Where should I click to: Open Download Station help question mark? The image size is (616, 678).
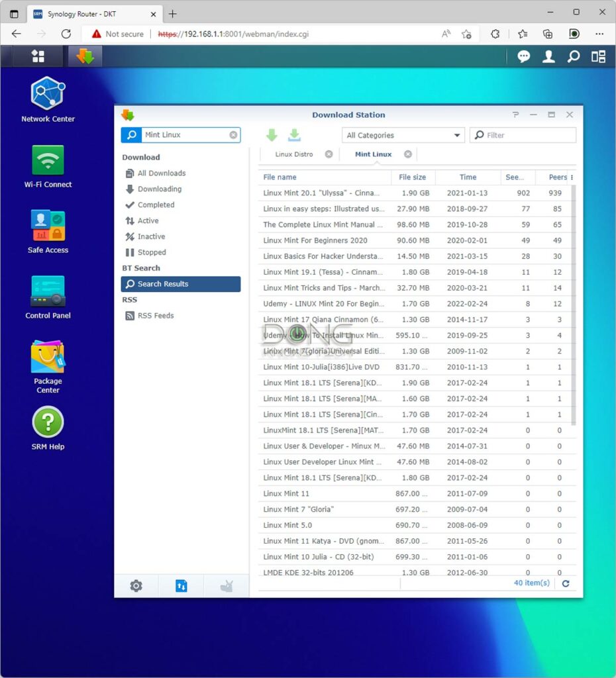(515, 115)
